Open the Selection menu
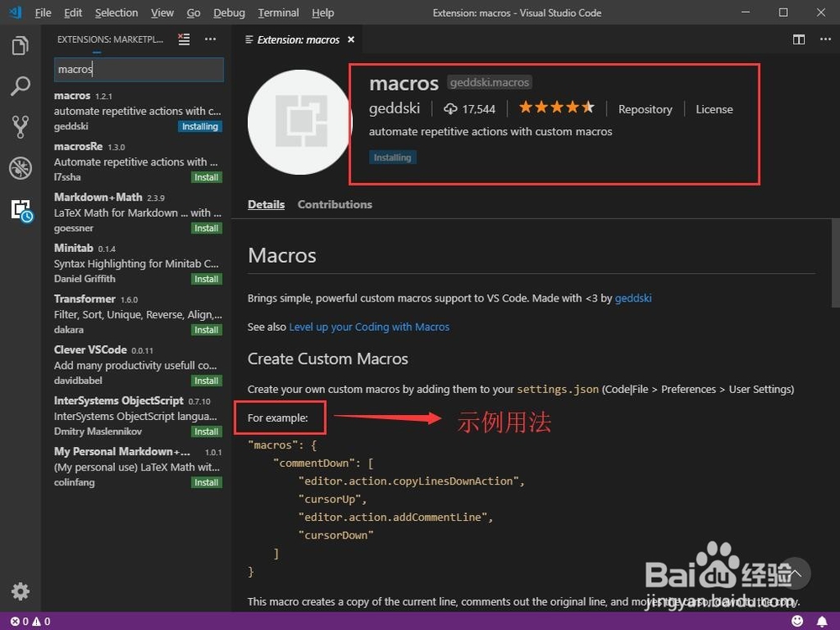 (116, 13)
